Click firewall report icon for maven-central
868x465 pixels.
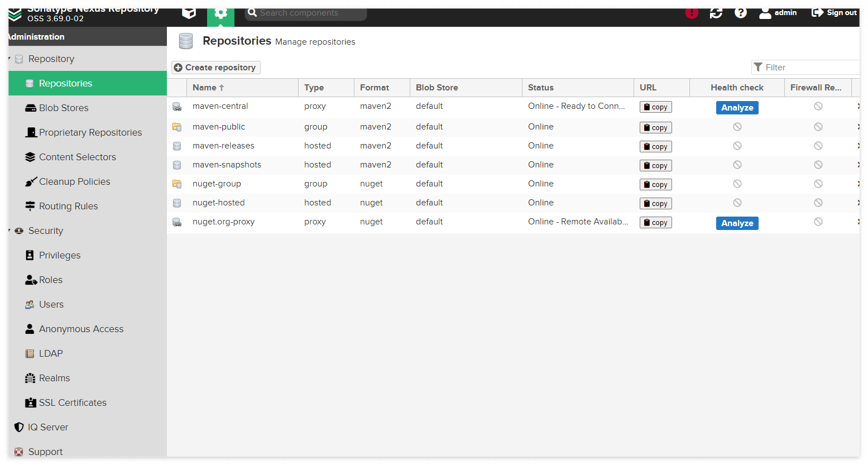pos(818,106)
